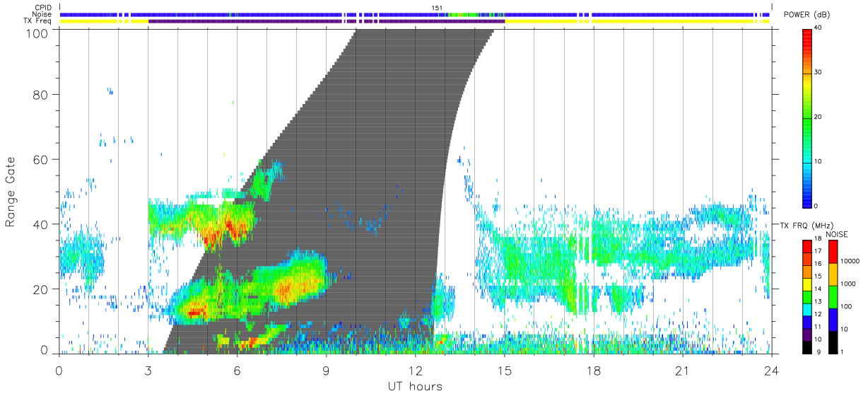Pick the red swatch on TX FRQ colorbar
This screenshot has width=868, height=401.
point(807,247)
